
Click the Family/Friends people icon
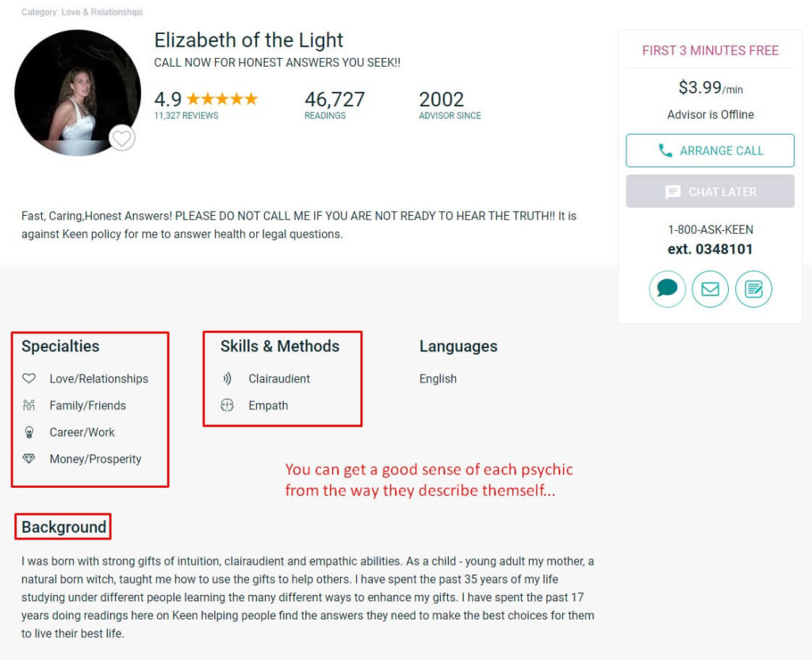[29, 405]
